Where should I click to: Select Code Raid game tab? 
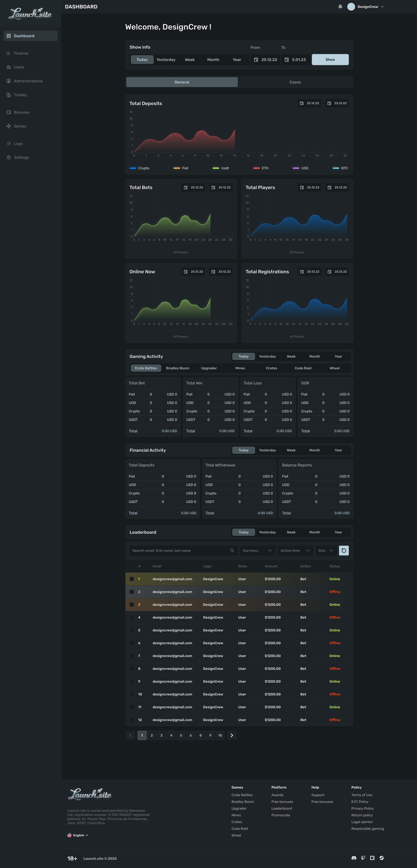click(303, 368)
